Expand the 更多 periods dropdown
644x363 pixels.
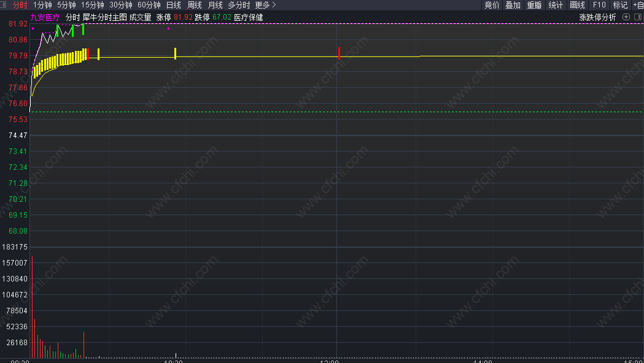(x=266, y=5)
